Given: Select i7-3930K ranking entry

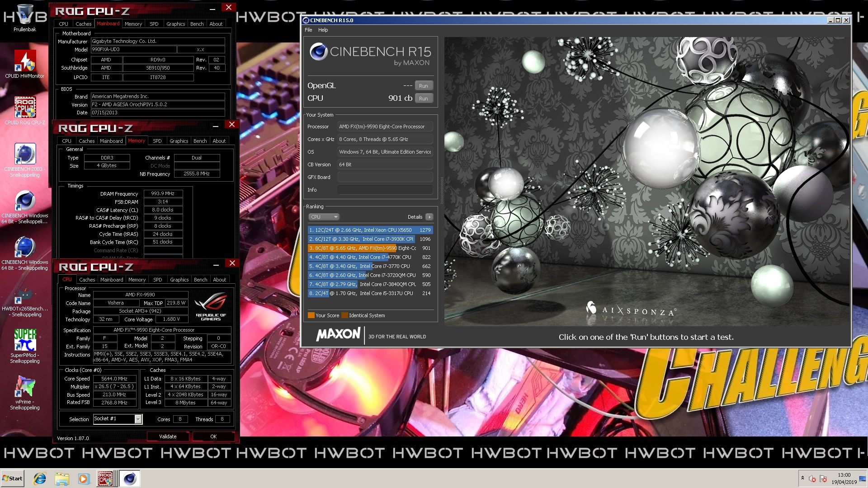Looking at the screenshot, I should [370, 239].
